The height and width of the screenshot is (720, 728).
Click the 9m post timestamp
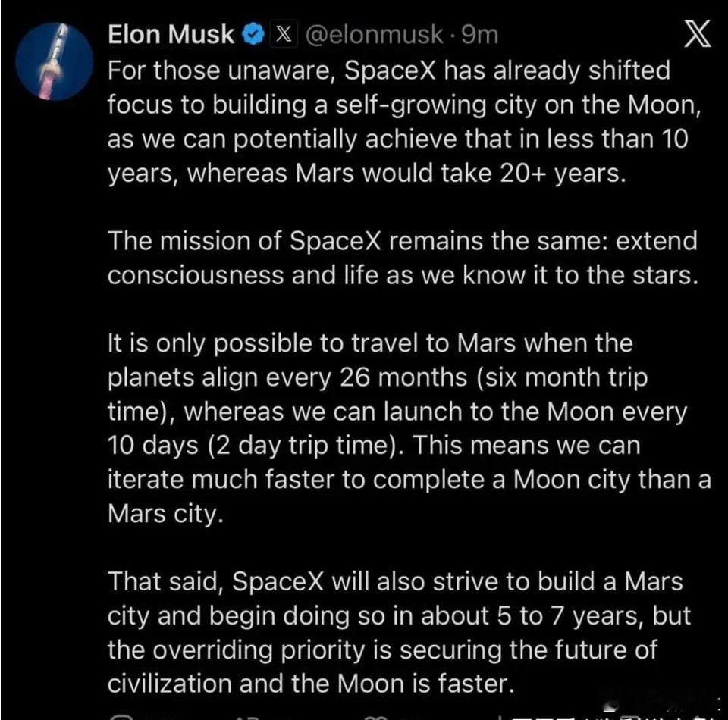pyautogui.click(x=479, y=34)
